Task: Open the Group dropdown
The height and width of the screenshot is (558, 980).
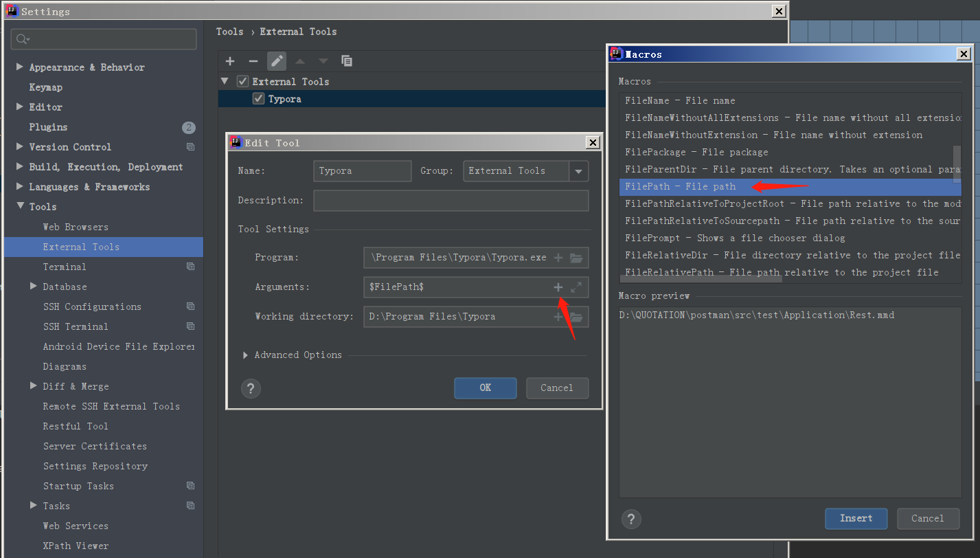Action: (578, 170)
